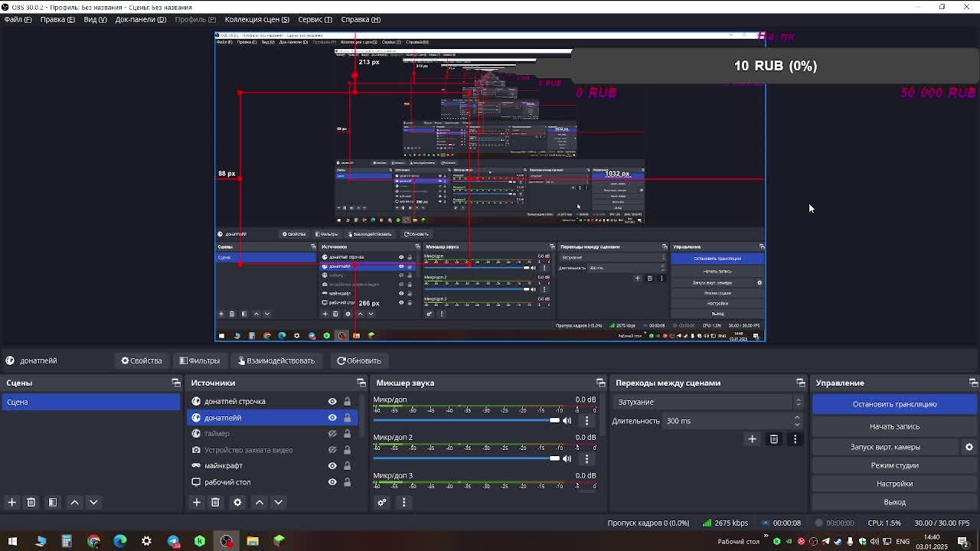Delete selected source with trash icon
This screenshot has width=980, height=551.
point(215,502)
